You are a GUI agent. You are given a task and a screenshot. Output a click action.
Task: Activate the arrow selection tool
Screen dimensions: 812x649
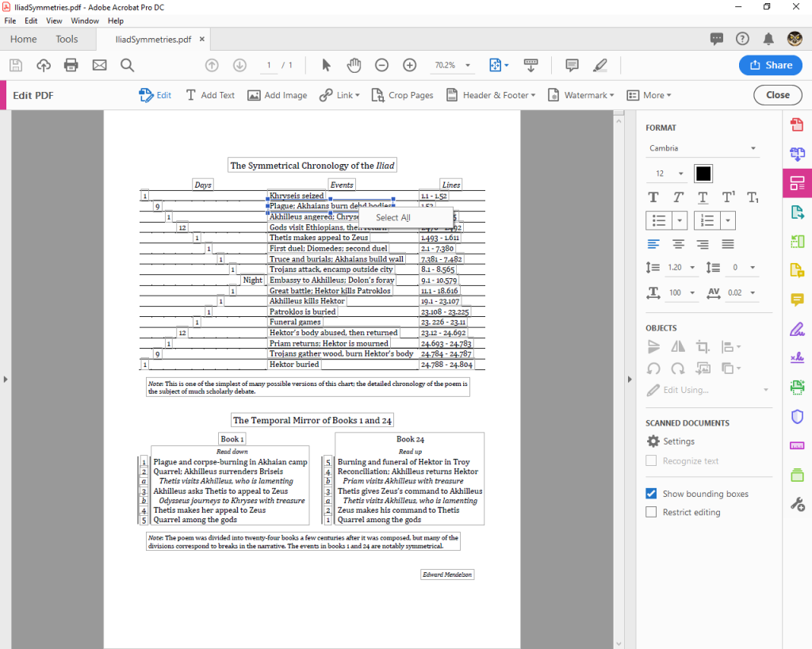(326, 65)
